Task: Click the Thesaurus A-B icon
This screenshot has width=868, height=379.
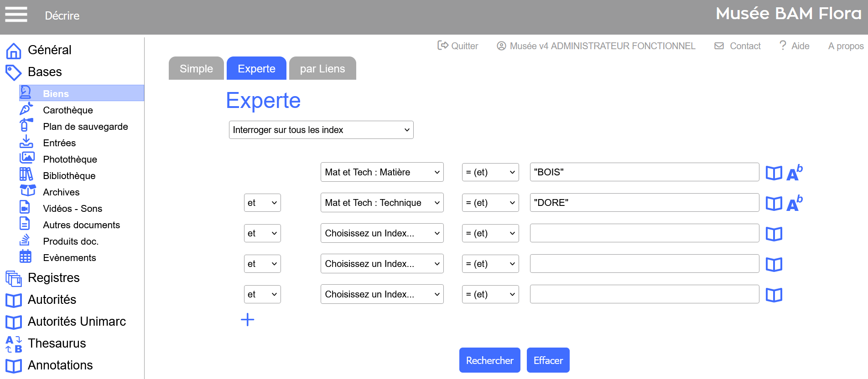Action: (x=14, y=344)
